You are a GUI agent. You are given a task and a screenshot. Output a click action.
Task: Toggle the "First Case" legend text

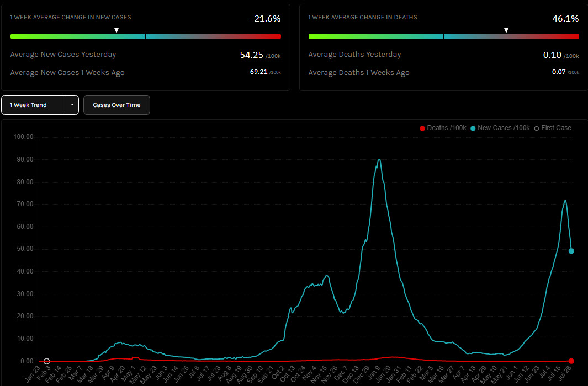click(x=556, y=128)
